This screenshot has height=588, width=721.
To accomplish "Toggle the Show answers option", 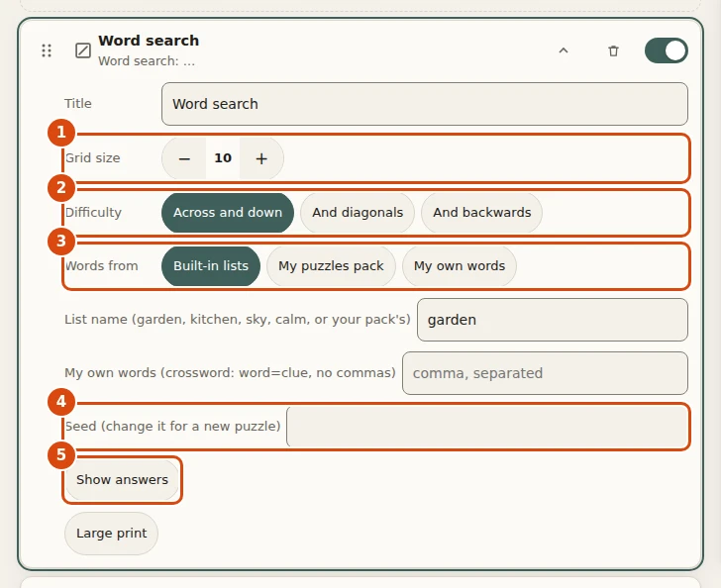I will (122, 479).
